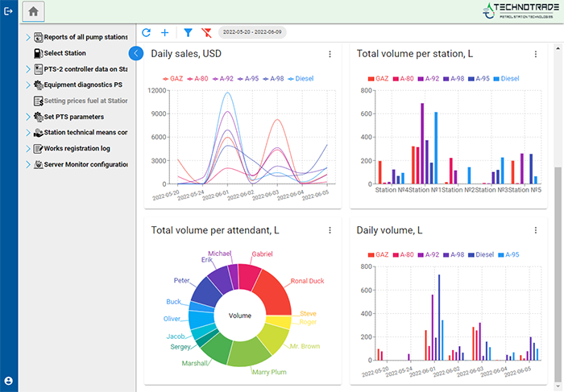Open Daily volume chart options menu
Image resolution: width=564 pixels, height=392 pixels.
click(x=536, y=230)
